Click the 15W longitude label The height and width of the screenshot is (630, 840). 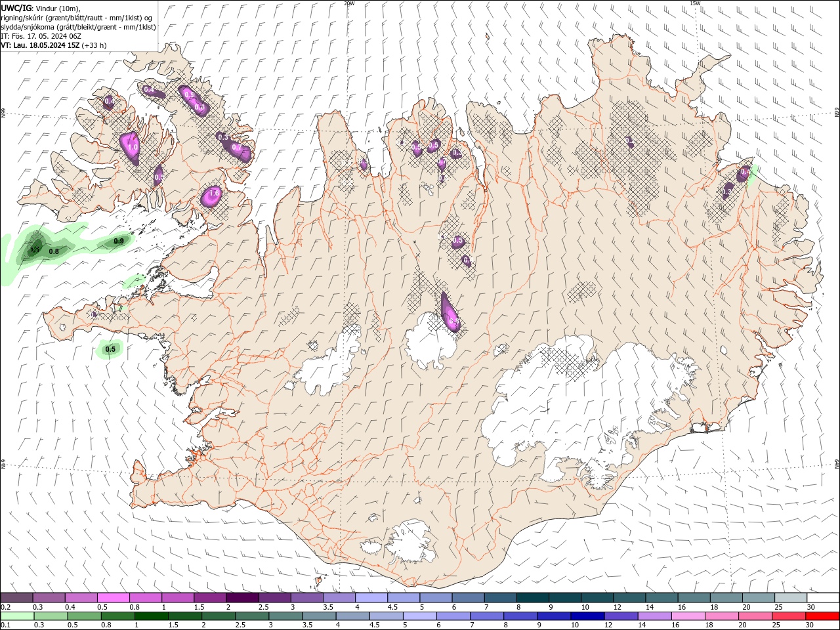[x=696, y=3]
